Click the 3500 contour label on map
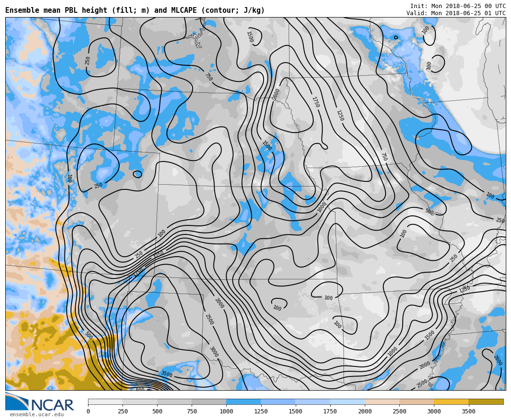Screen dimensions: 511x420 tap(167, 374)
